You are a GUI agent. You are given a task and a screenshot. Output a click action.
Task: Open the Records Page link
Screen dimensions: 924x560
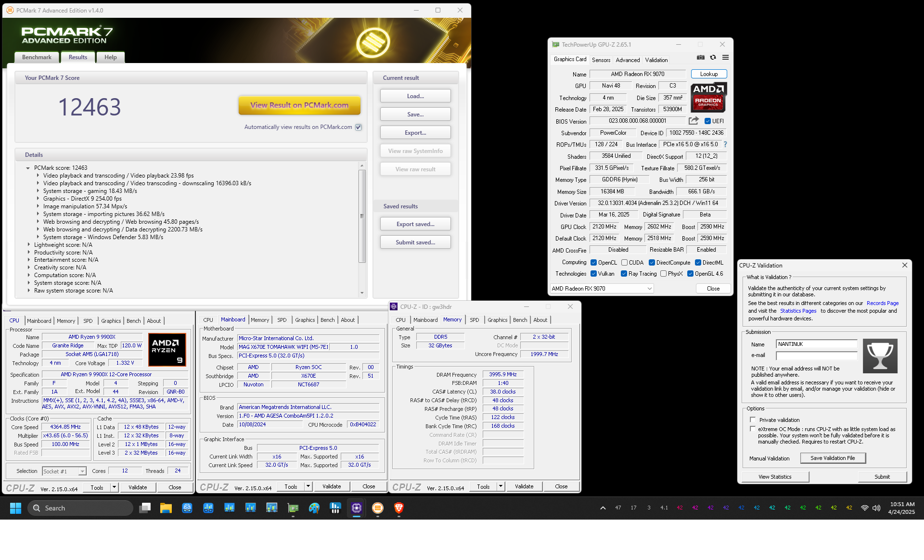(x=883, y=303)
